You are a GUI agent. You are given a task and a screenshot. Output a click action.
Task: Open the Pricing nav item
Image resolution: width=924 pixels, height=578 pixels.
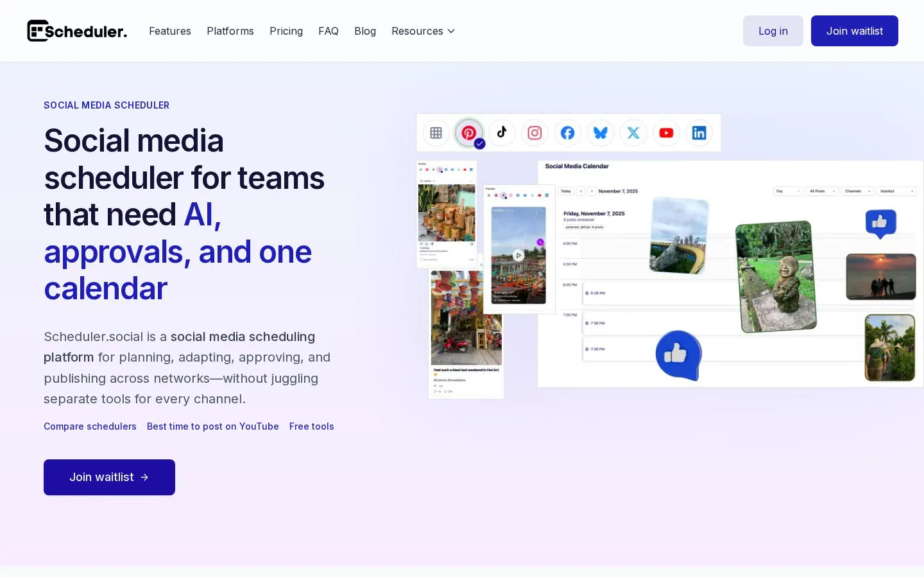(x=286, y=31)
